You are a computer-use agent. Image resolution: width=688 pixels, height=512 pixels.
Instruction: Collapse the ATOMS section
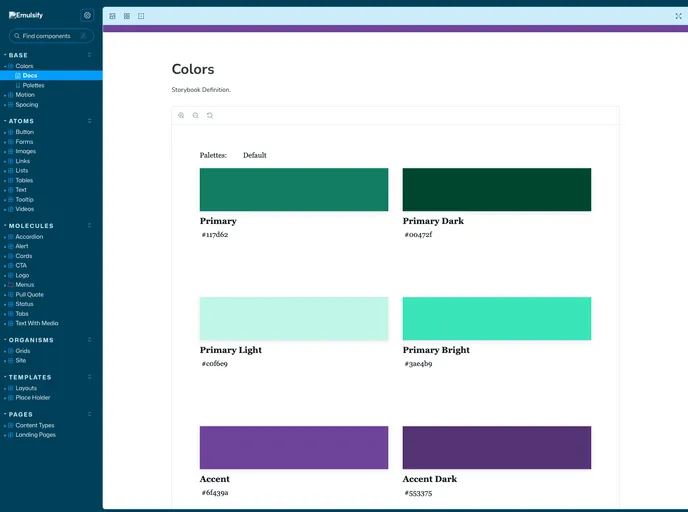tap(21, 121)
